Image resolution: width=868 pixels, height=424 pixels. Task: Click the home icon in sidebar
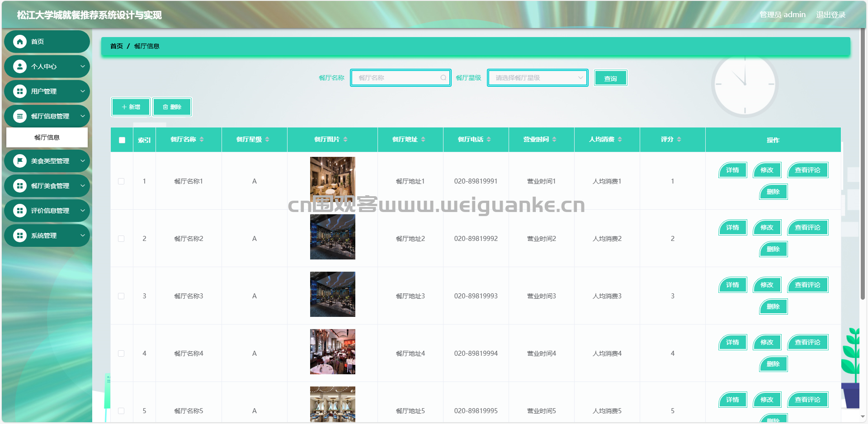(19, 42)
